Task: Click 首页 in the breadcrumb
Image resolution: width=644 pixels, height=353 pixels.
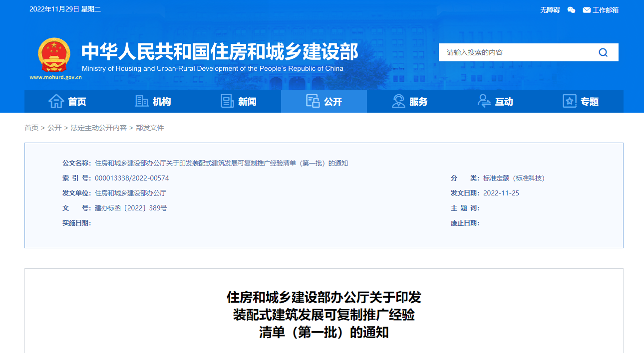Action: point(31,128)
